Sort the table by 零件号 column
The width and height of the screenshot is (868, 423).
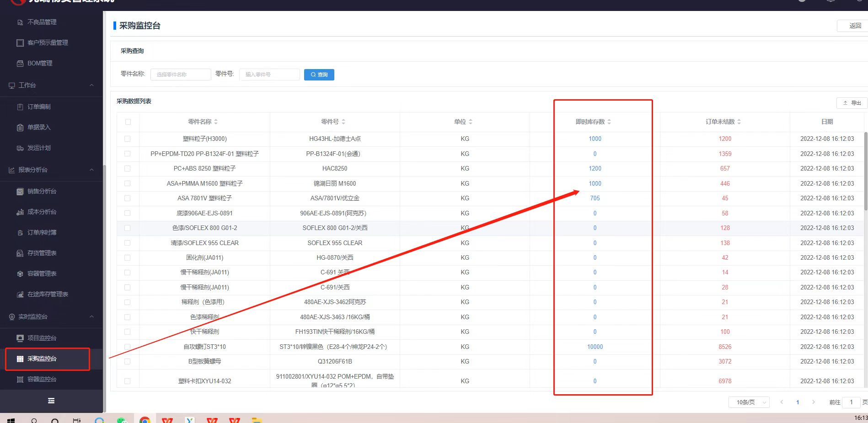pyautogui.click(x=343, y=122)
